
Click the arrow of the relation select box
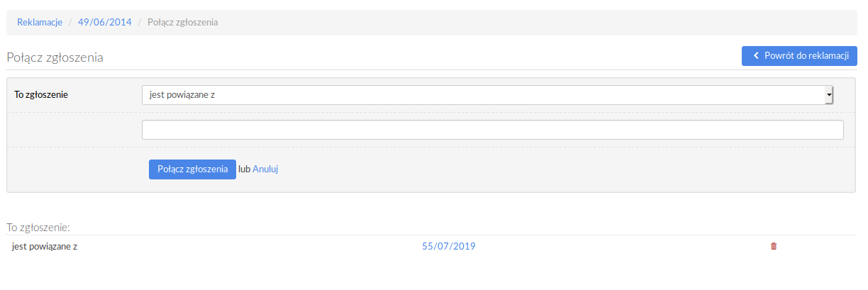point(828,95)
